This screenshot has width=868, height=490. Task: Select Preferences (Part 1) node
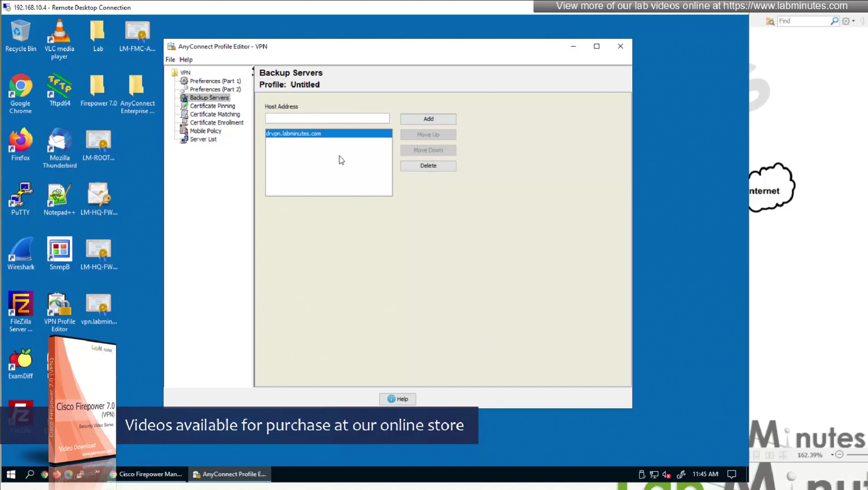point(215,81)
